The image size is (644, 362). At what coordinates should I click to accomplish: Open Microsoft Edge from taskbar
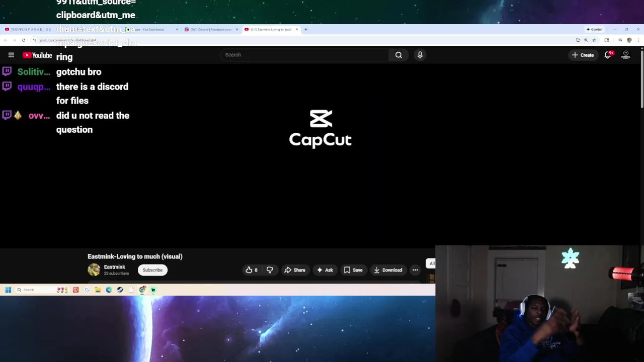[109, 290]
